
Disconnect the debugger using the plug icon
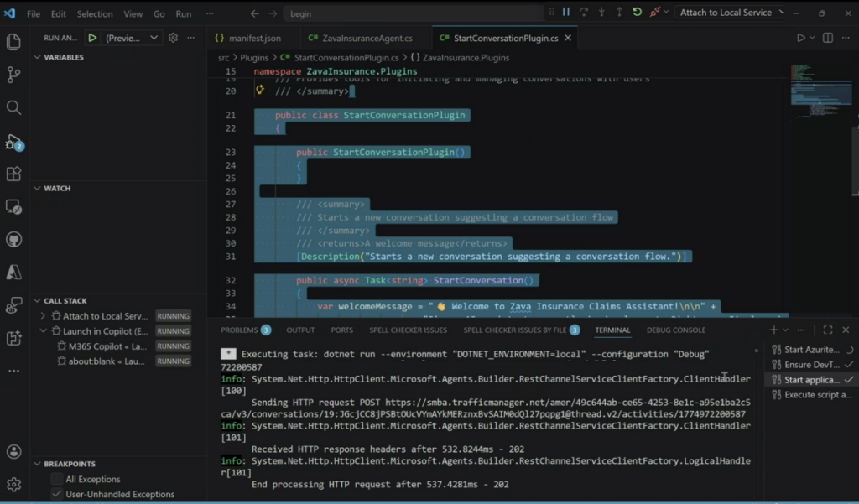(655, 13)
